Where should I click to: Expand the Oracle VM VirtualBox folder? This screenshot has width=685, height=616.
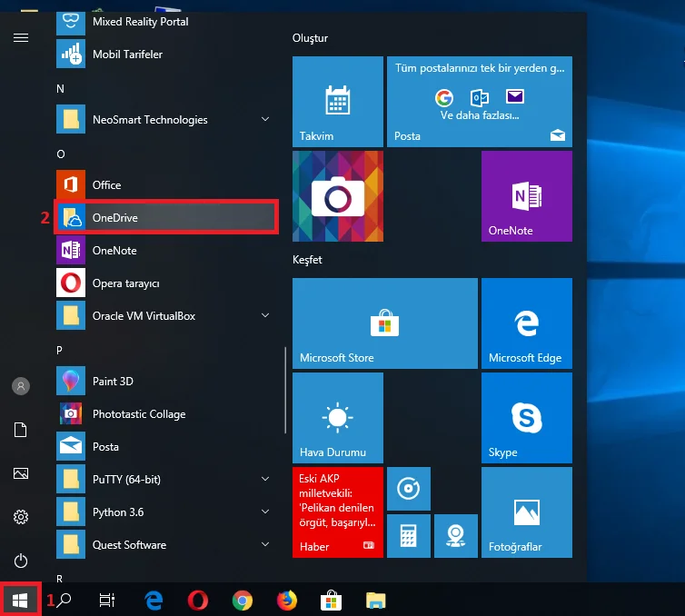click(x=166, y=315)
